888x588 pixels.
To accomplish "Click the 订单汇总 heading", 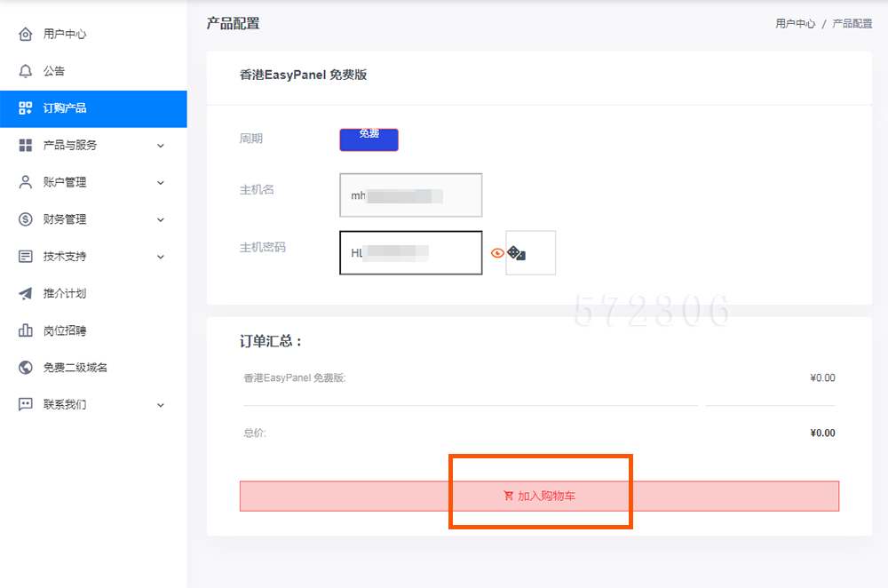I will [271, 341].
